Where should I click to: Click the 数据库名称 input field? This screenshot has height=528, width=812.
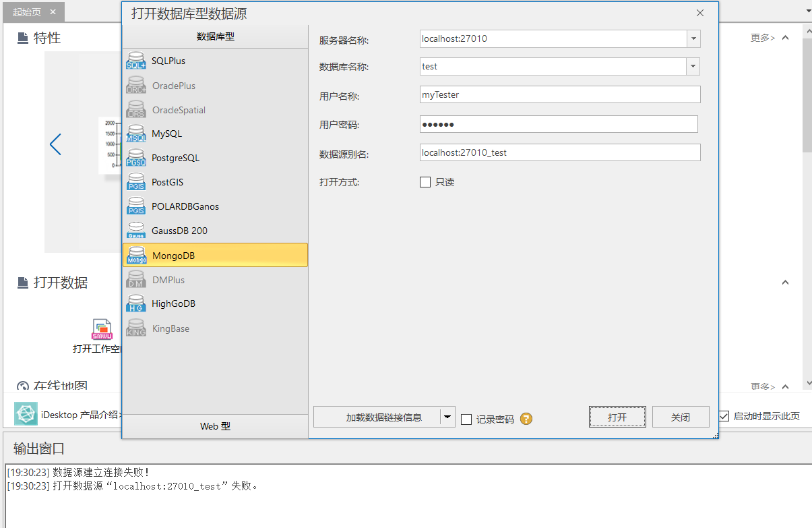click(x=553, y=67)
